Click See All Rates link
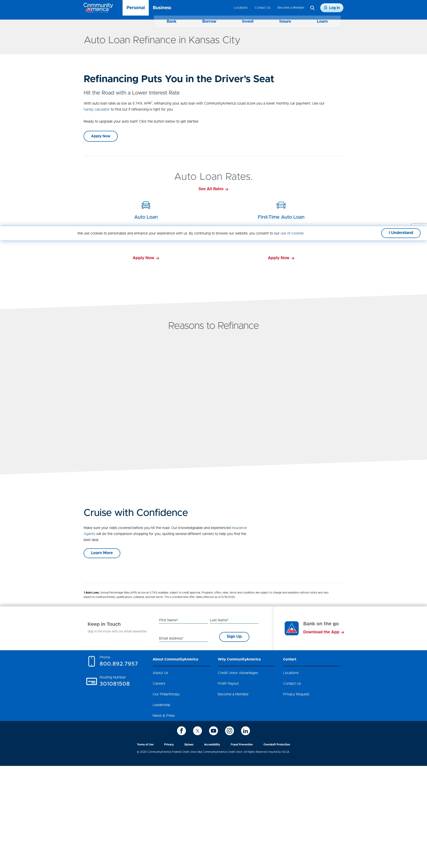The width and height of the screenshot is (427, 868). (213, 189)
